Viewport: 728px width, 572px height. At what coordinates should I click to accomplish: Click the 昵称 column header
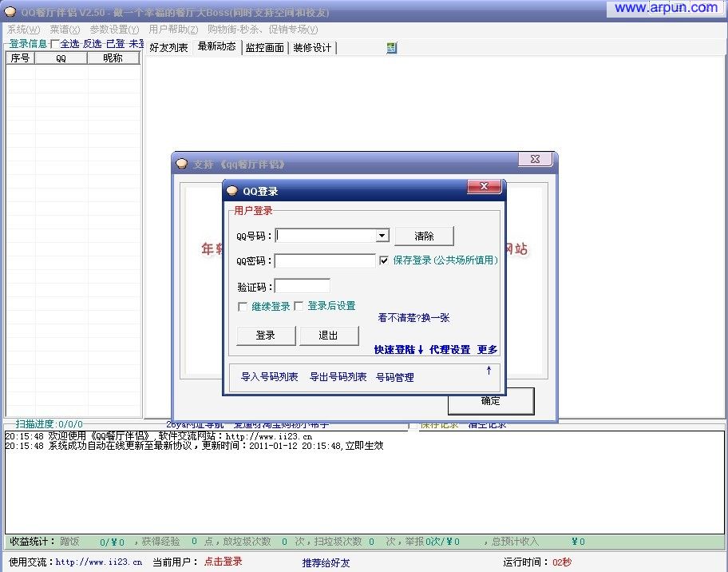click(113, 58)
